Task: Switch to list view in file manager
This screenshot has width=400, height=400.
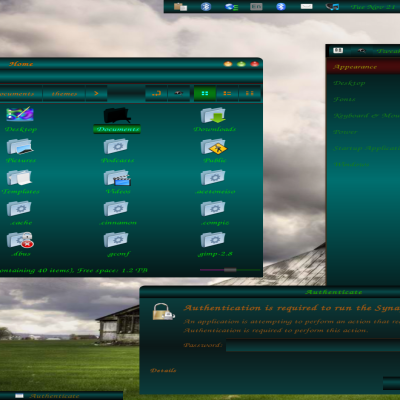Action: point(227,93)
